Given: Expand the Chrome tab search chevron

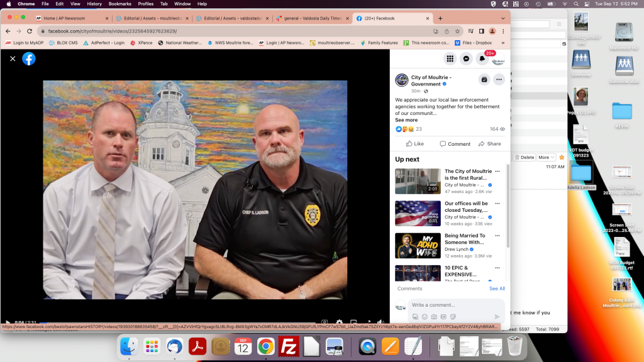Looking at the screenshot, I should pyautogui.click(x=502, y=18).
